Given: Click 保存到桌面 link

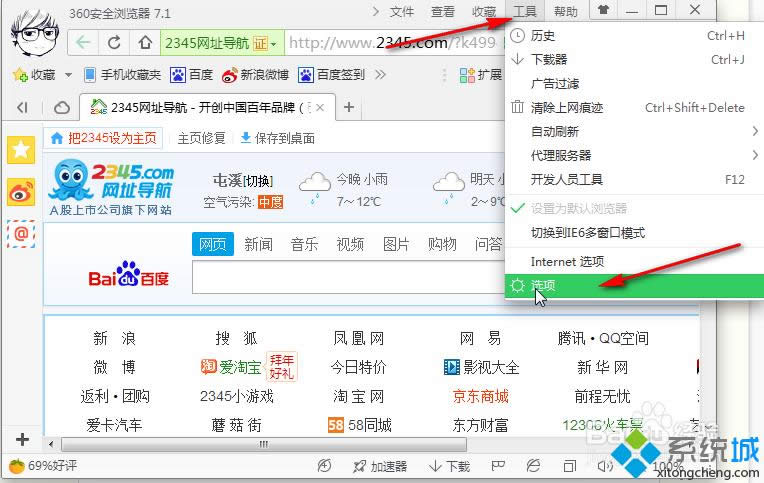Looking at the screenshot, I should pyautogui.click(x=278, y=138).
